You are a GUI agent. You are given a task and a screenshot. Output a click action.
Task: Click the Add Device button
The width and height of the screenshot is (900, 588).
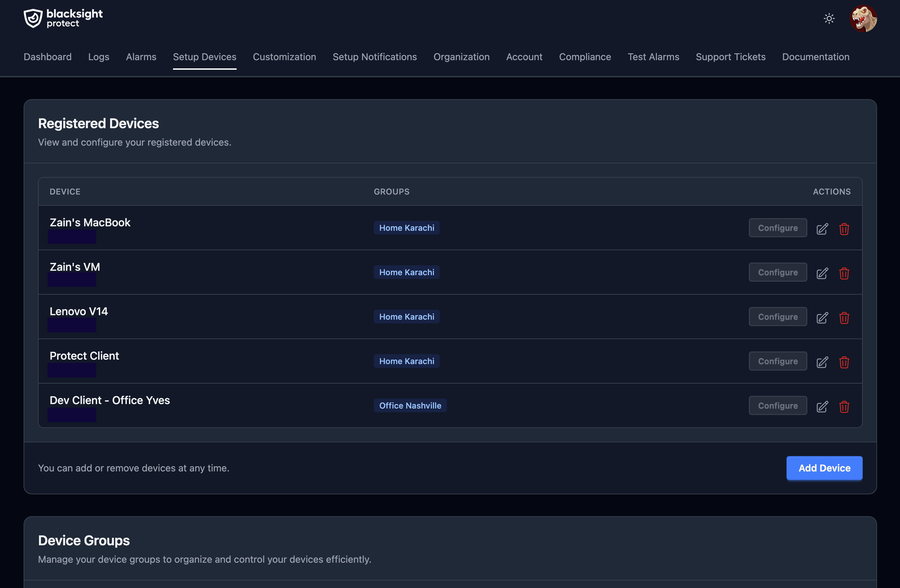(824, 468)
